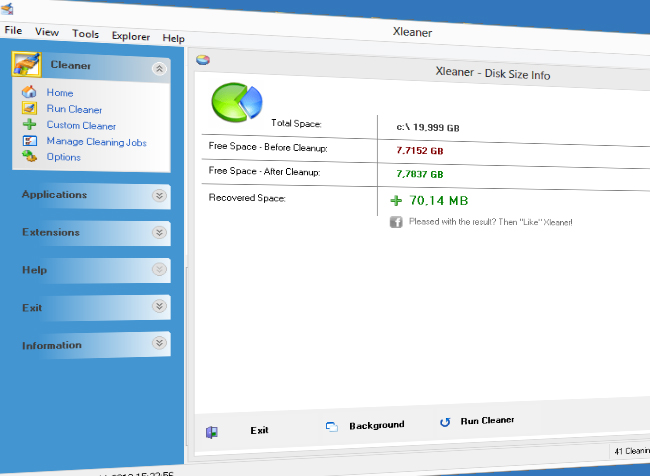Expand the Exit sidebar section

click(158, 307)
